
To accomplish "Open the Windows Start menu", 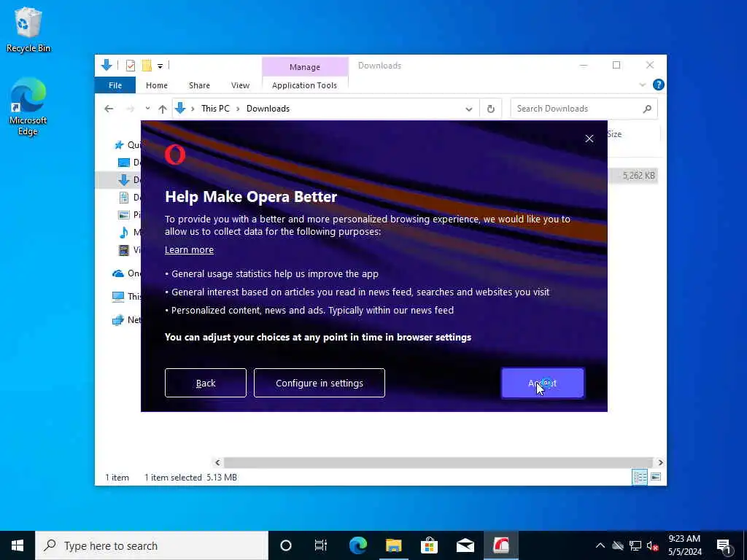I will 18,545.
